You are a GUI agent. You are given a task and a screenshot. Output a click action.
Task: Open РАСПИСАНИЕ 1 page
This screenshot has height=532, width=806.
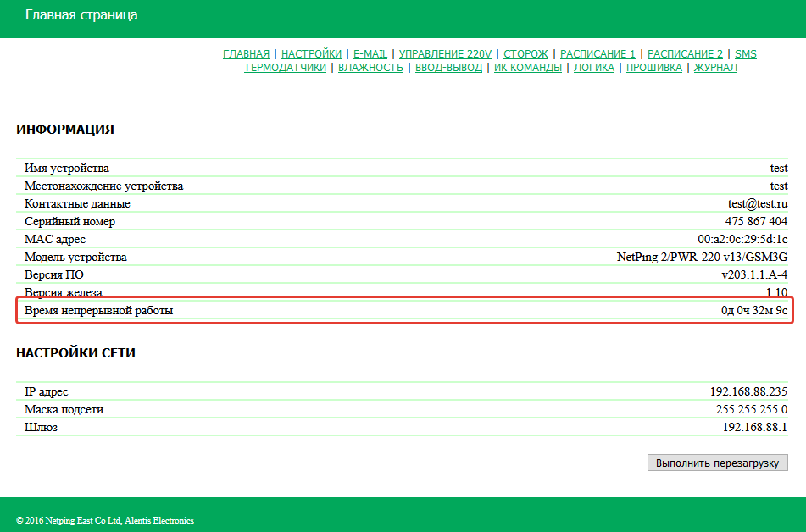598,54
